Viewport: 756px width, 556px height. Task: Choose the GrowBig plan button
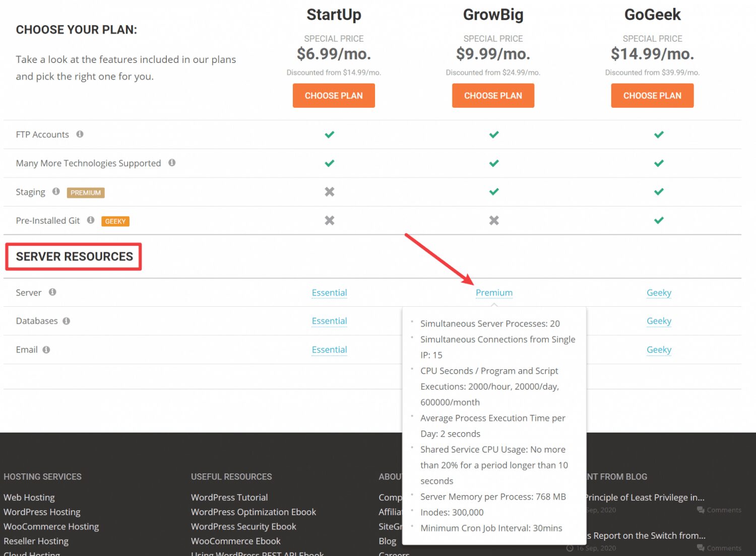pos(493,96)
